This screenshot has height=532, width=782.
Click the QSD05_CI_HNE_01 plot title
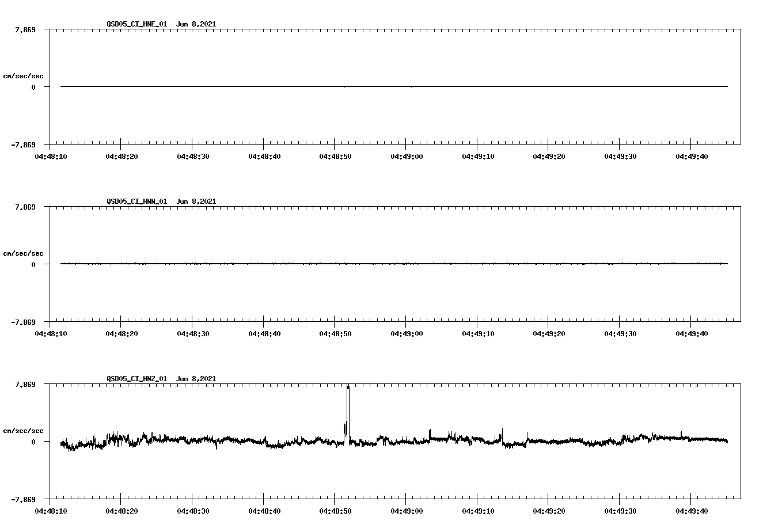click(x=161, y=24)
